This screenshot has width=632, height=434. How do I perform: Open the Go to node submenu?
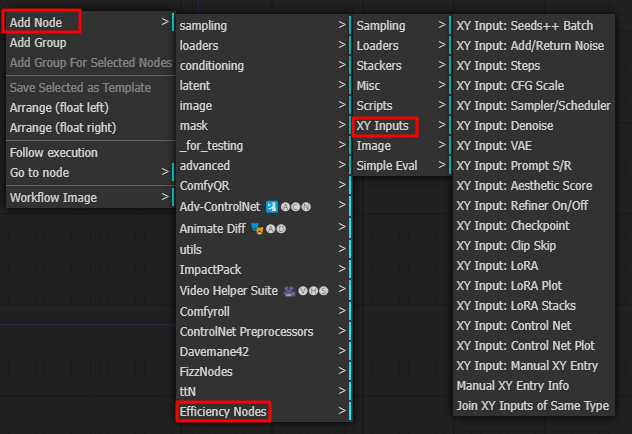pos(90,172)
